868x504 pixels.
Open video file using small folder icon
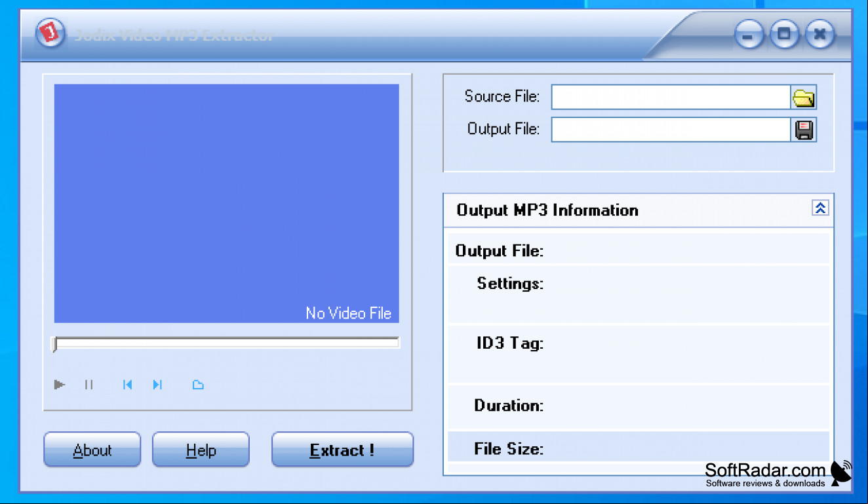click(x=198, y=385)
